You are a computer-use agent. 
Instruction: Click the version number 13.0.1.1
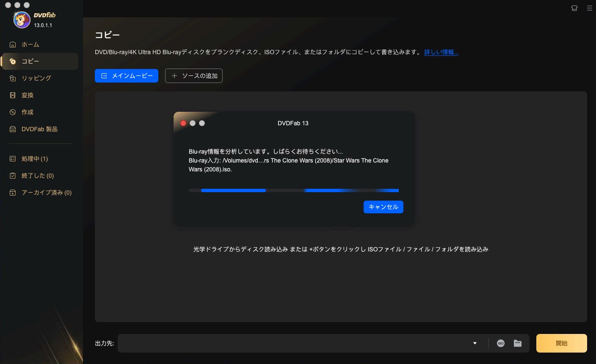43,25
